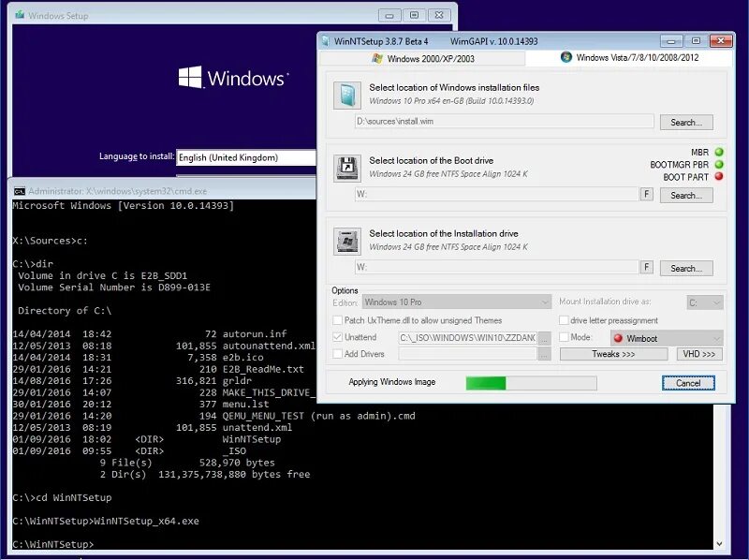Click the F format button for Installation drive

pos(646,267)
